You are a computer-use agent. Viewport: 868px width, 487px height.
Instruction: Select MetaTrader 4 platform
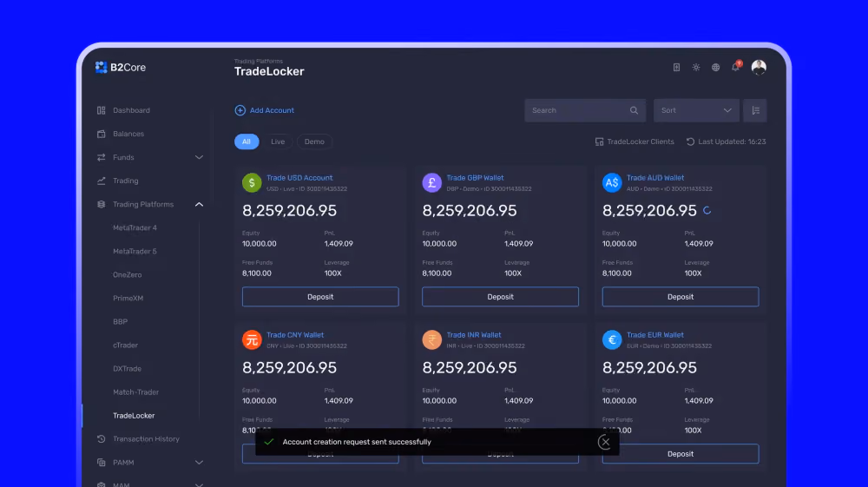coord(135,227)
